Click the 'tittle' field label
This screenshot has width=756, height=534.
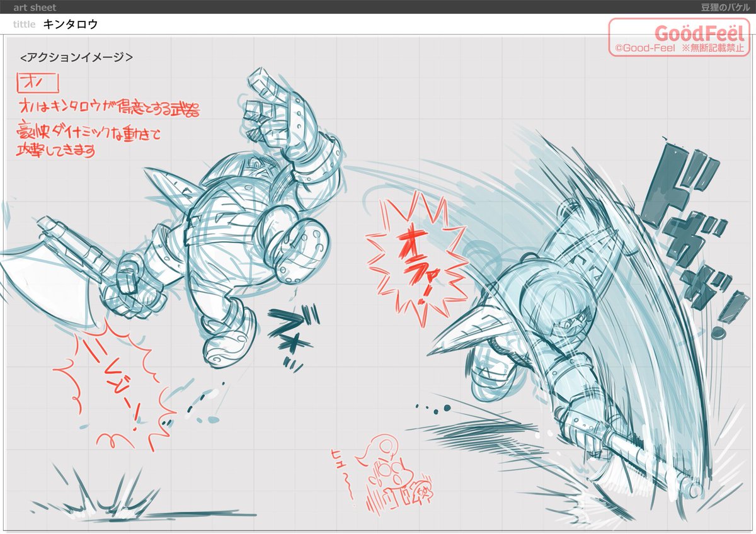pos(25,25)
